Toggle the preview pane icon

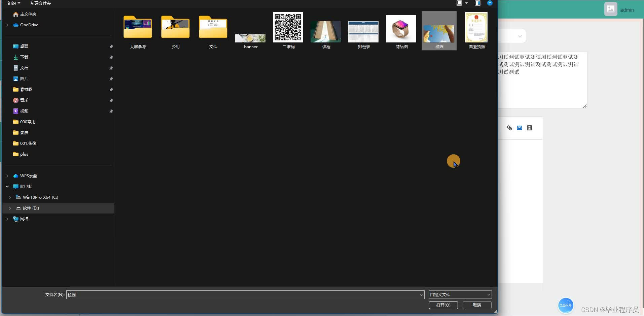[x=477, y=3]
